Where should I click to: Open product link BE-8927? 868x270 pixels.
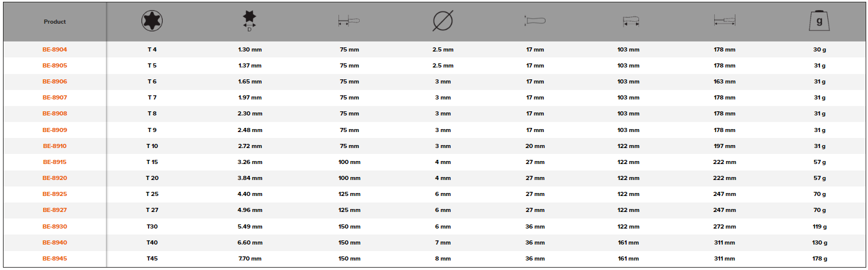click(54, 210)
